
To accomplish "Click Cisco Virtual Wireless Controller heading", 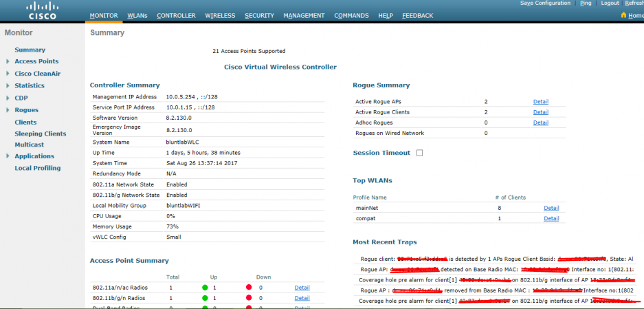I will tap(280, 67).
